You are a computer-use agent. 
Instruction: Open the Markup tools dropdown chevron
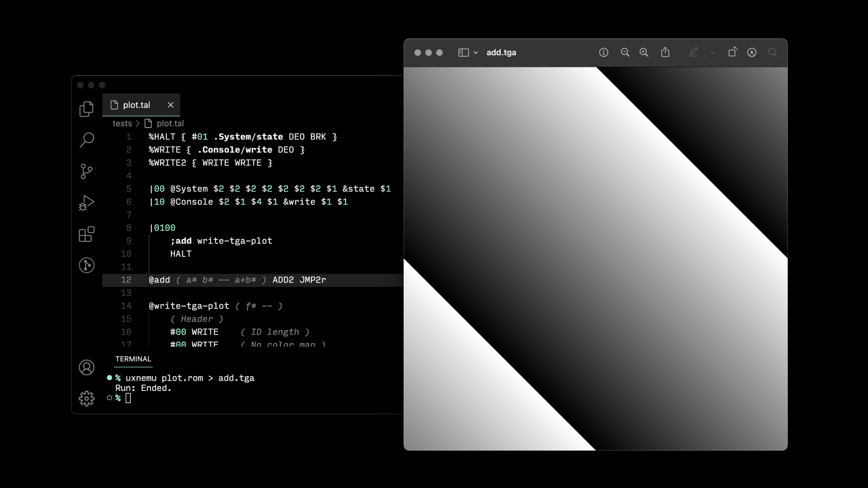[x=712, y=53]
